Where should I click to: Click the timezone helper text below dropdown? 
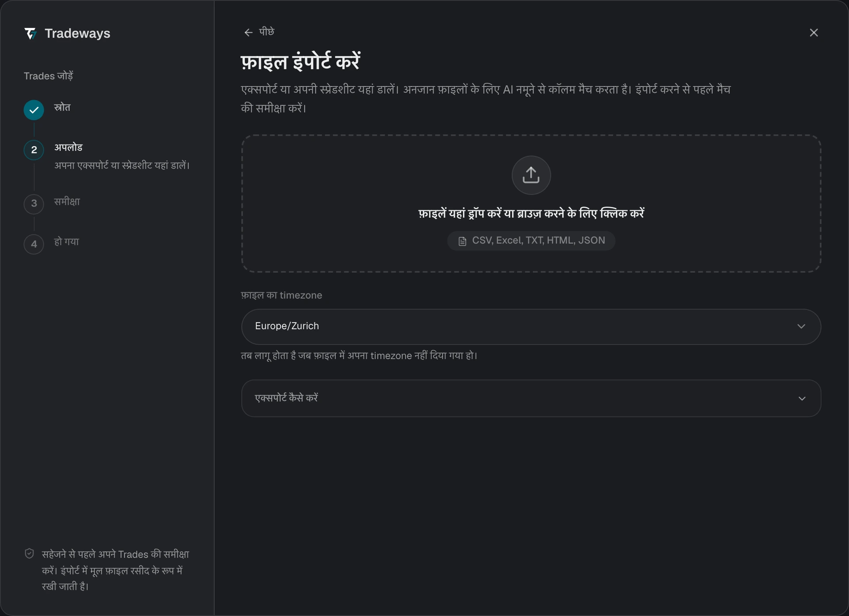[359, 356]
